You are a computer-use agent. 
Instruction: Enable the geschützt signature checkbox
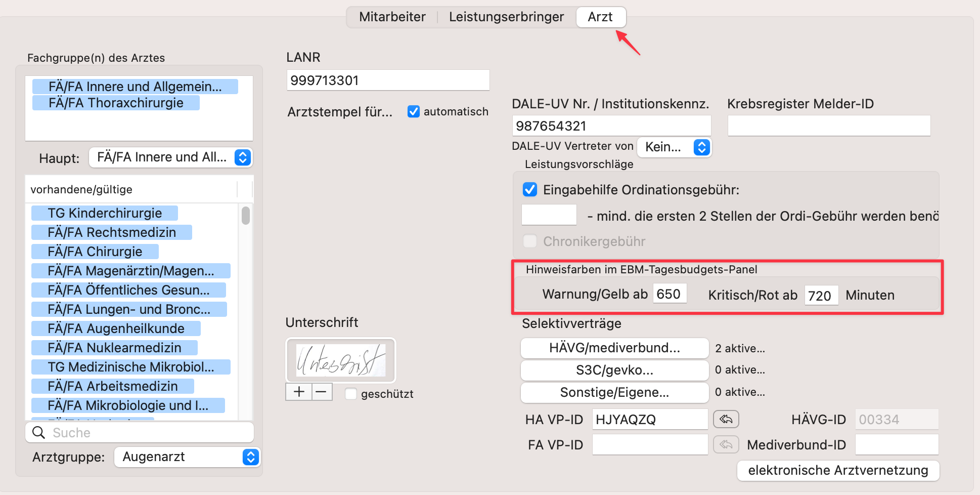click(351, 394)
